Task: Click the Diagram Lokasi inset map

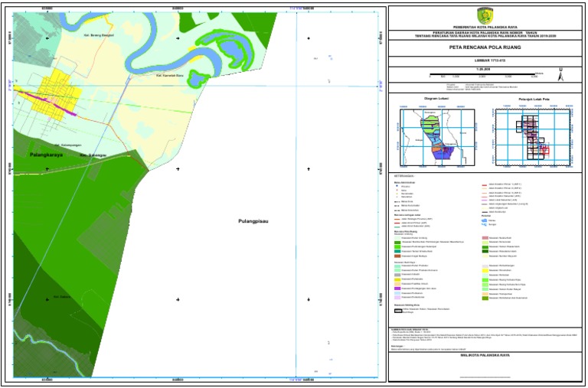Action: [439, 135]
